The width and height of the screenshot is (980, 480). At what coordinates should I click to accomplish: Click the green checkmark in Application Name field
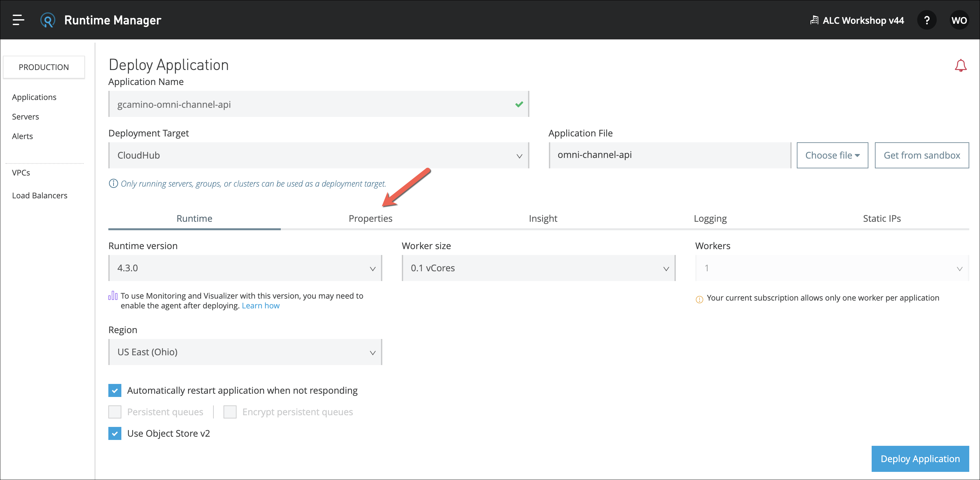click(519, 104)
